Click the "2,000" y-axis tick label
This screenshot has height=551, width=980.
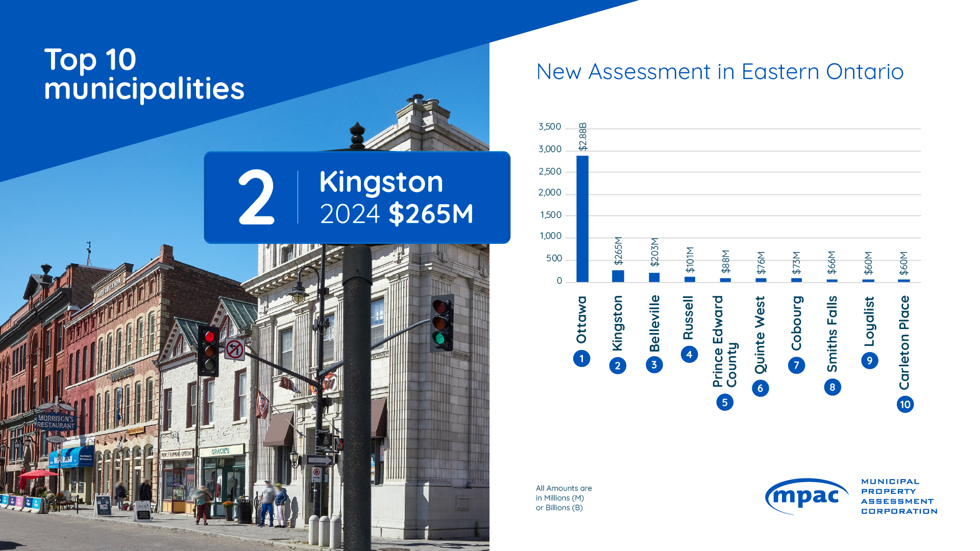(x=550, y=192)
